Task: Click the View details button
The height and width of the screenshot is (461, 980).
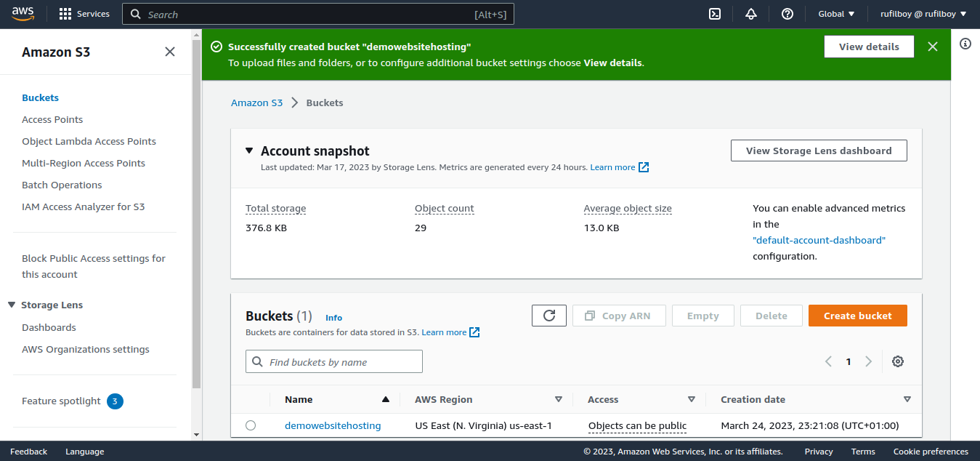Action: click(869, 47)
